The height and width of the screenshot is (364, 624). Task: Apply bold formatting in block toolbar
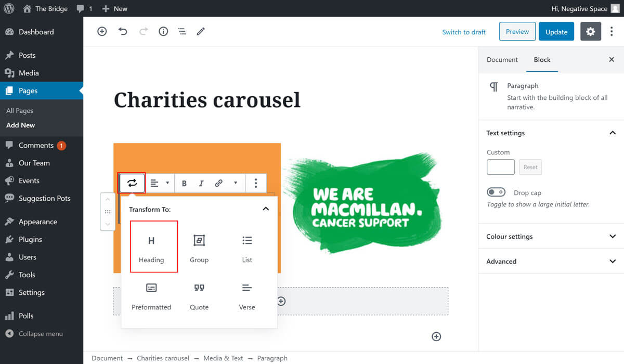pos(184,183)
